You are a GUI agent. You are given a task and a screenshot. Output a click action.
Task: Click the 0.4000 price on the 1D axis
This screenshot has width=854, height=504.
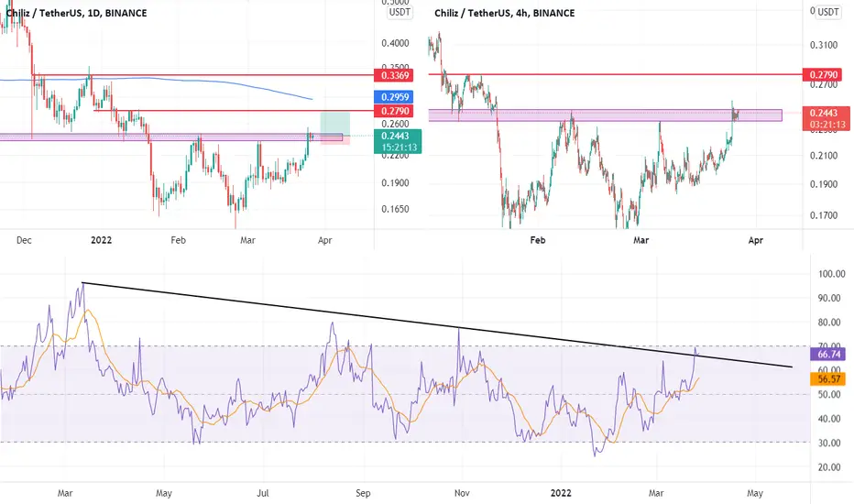tap(395, 43)
